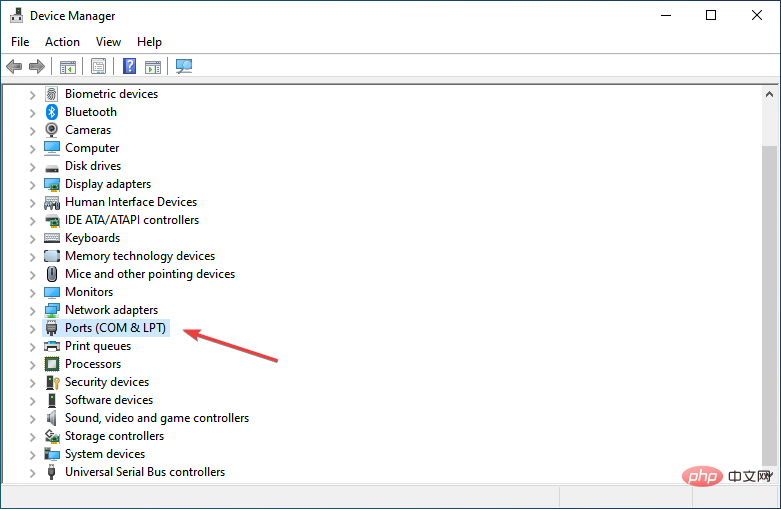781x509 pixels.
Task: Select Mice and other pointing devices
Action: 150,274
